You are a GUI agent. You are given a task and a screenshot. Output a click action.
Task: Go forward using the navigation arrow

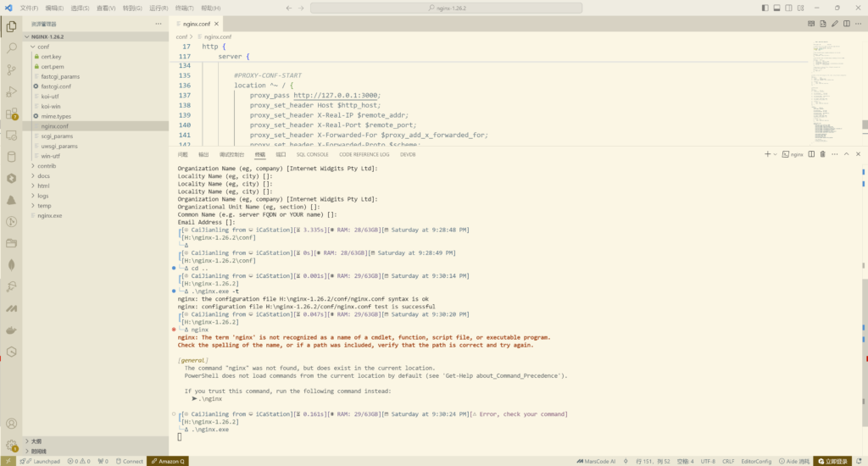click(x=301, y=8)
